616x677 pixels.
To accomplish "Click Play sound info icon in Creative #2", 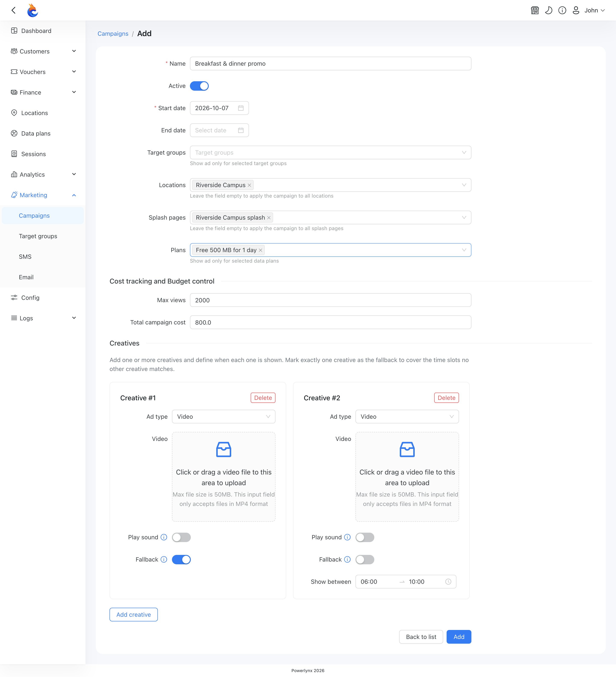I will [x=347, y=537].
